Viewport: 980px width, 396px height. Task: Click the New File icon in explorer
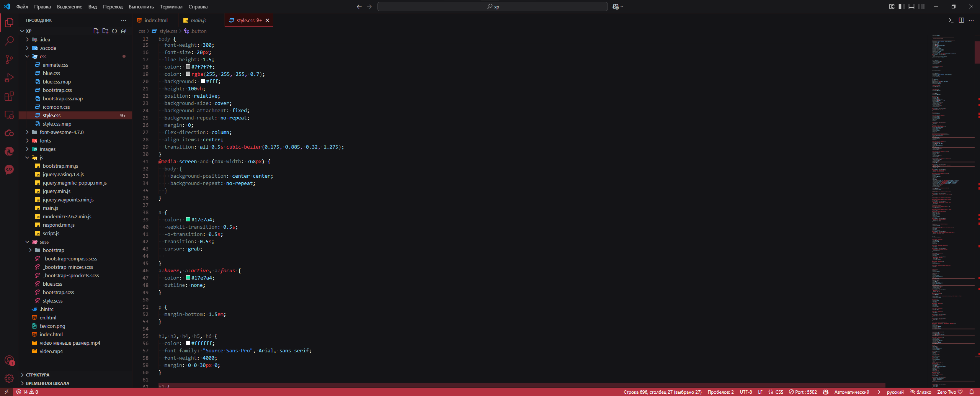pos(96,31)
